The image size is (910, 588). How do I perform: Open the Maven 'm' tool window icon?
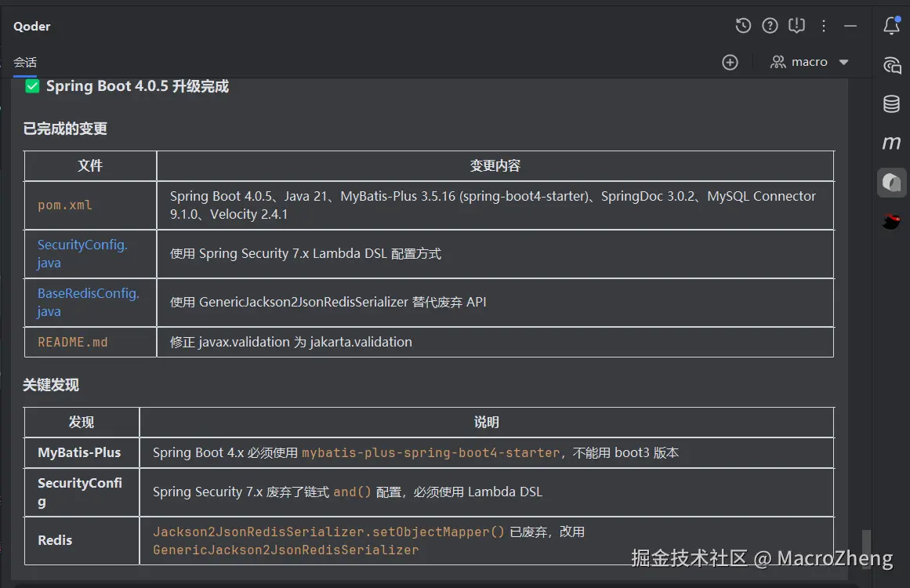(891, 143)
